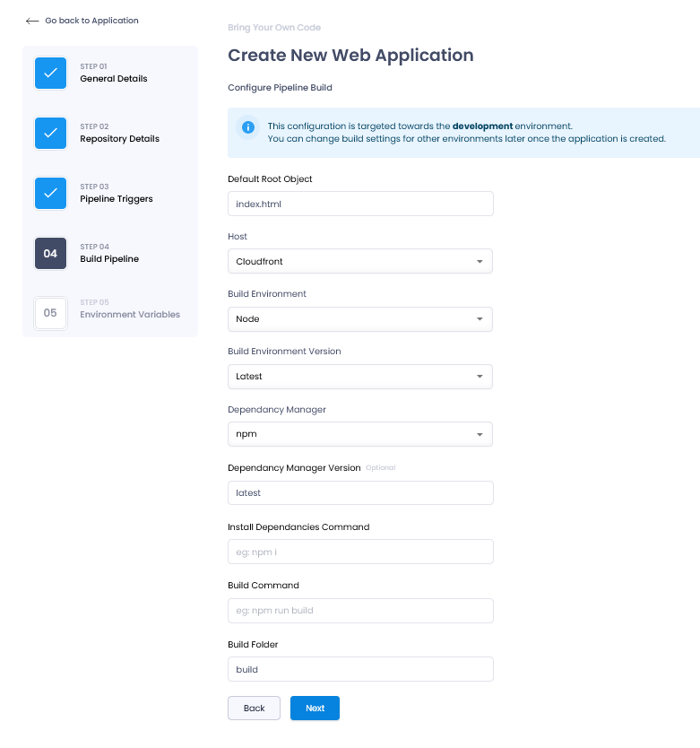Click the Back button
This screenshot has width=700, height=748.
tap(254, 708)
